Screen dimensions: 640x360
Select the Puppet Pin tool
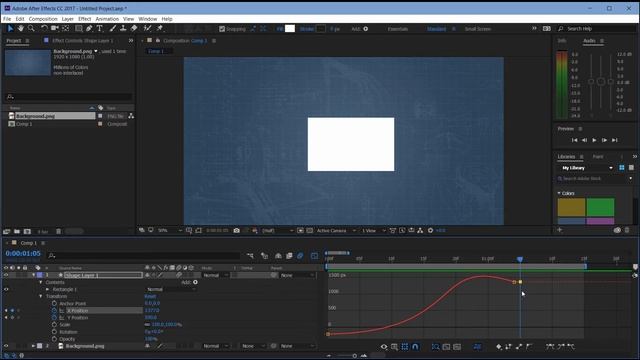(x=160, y=28)
